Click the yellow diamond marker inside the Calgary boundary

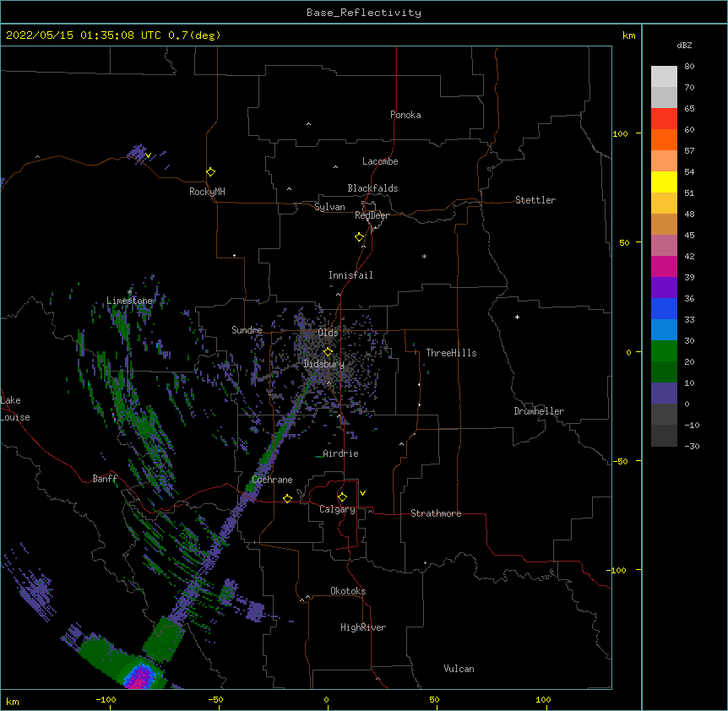point(343,497)
